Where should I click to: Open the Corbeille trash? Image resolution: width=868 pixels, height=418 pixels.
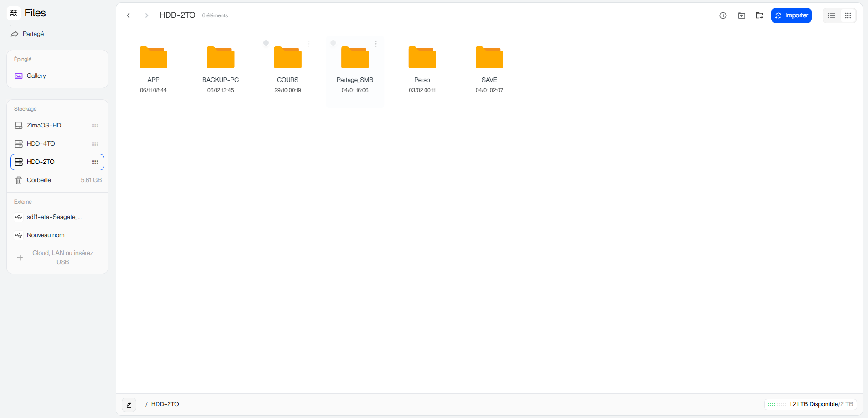pos(39,180)
